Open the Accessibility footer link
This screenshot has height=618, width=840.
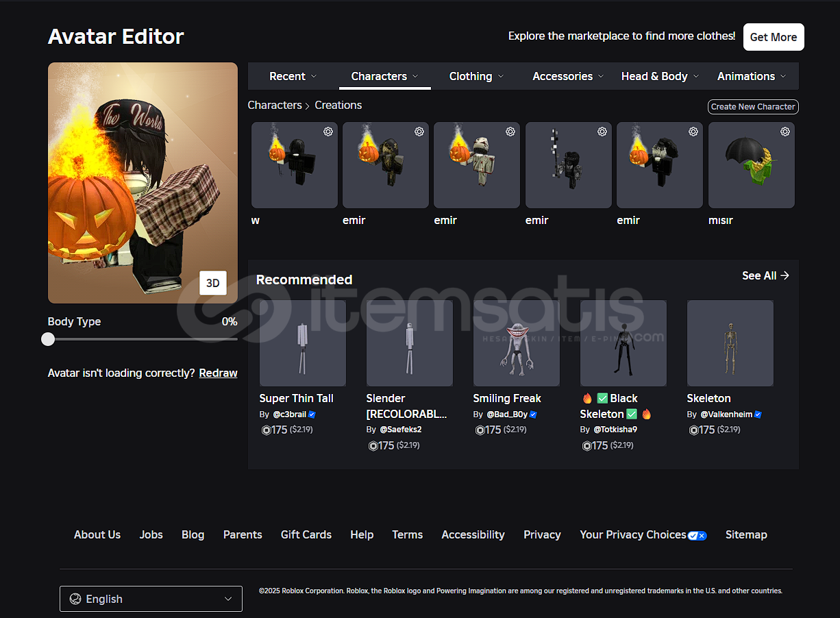473,534
